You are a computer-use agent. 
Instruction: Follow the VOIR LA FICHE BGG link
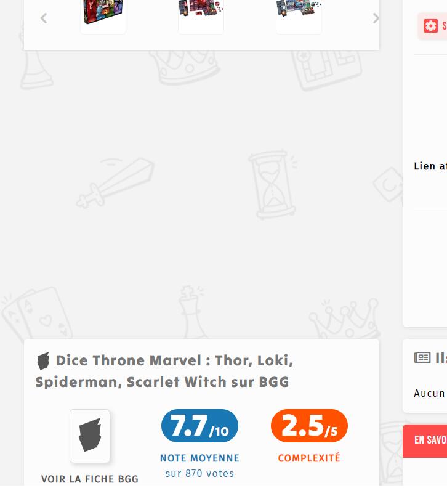tap(90, 479)
